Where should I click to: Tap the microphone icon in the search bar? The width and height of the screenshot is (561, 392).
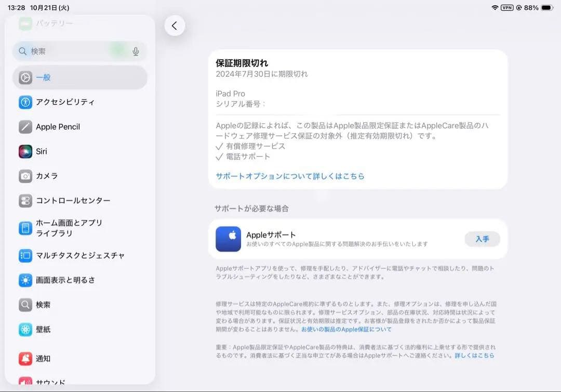[x=136, y=51]
